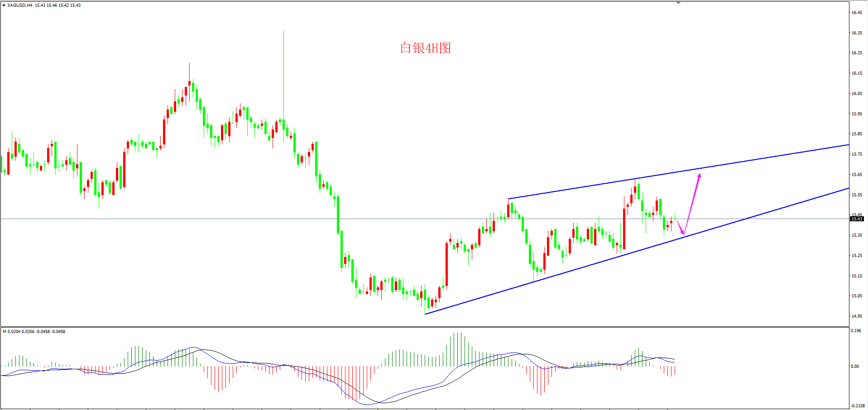Click the chart shift marker on top edge

click(678, 3)
